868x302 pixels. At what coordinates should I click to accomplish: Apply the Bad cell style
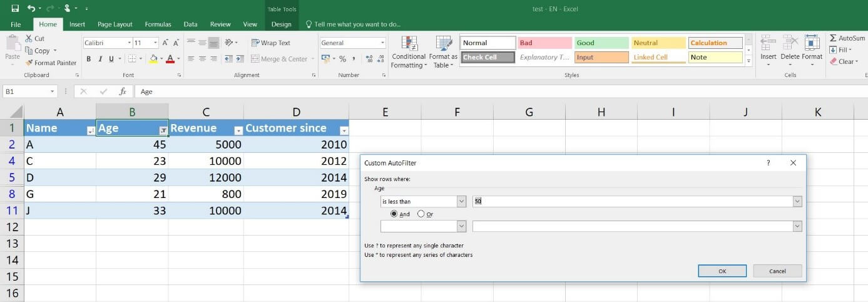click(544, 43)
